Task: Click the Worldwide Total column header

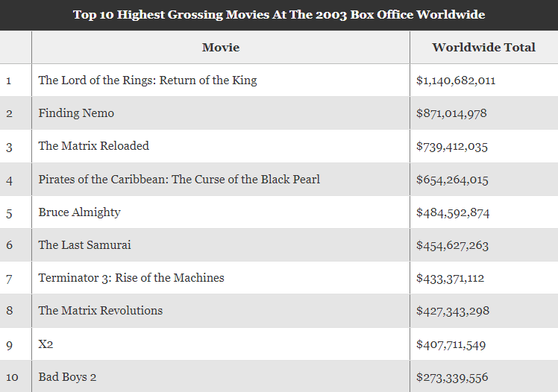Action: click(x=483, y=48)
